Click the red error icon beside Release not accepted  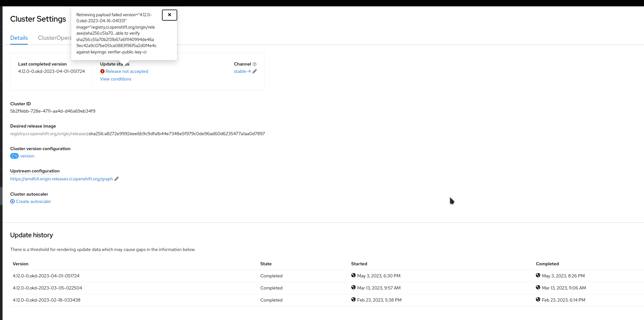(x=102, y=71)
